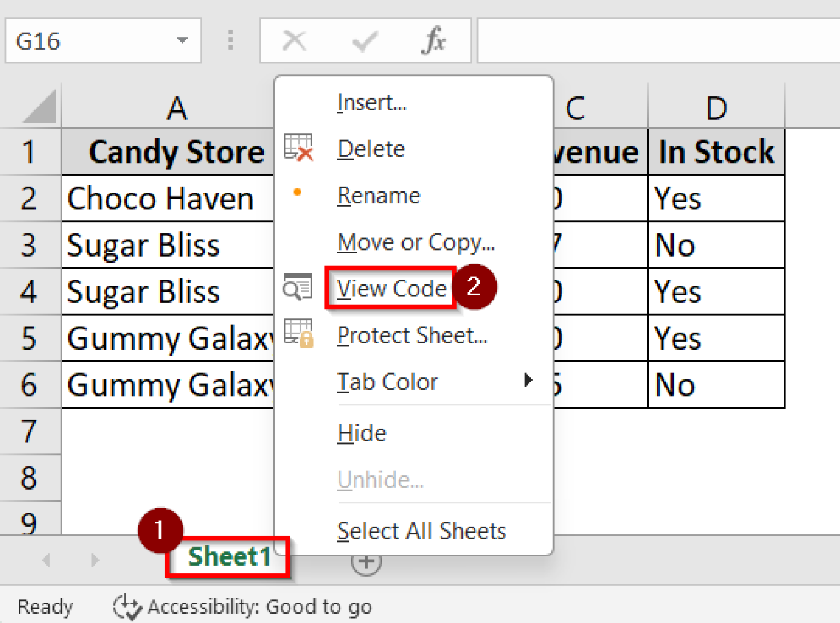Choose Move or Copy from the menu
The height and width of the screenshot is (623, 840).
416,242
